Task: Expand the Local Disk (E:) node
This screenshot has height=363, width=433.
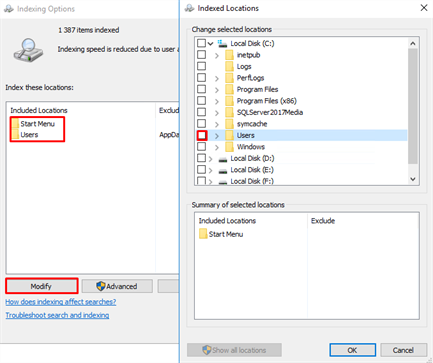Action: click(x=210, y=170)
